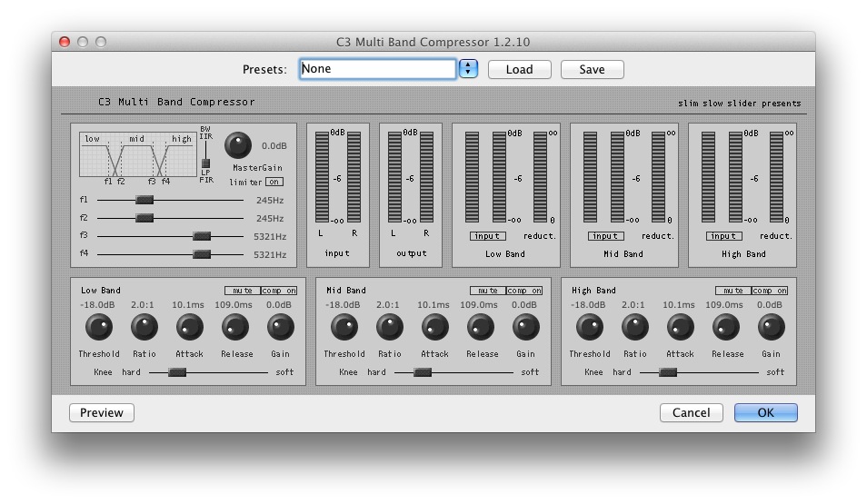Click the Low Band Ratio knob
Image resolution: width=867 pixels, height=504 pixels.
pyautogui.click(x=144, y=327)
